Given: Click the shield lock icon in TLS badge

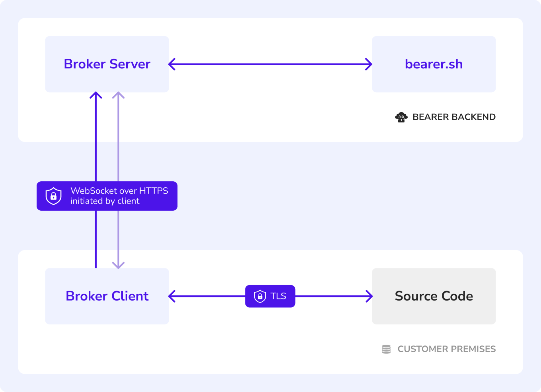Looking at the screenshot, I should tap(260, 296).
